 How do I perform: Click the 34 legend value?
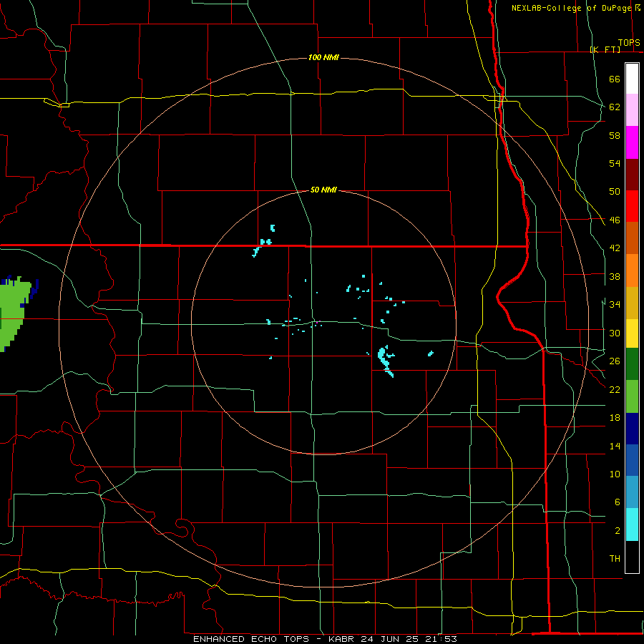coord(615,304)
